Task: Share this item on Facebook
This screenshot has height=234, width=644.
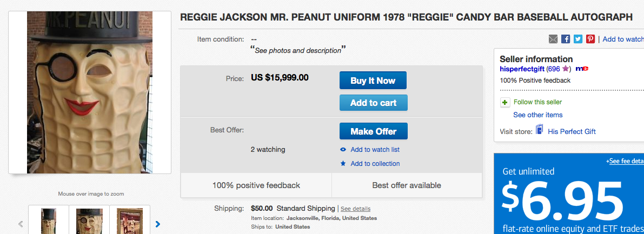Action: [x=566, y=39]
